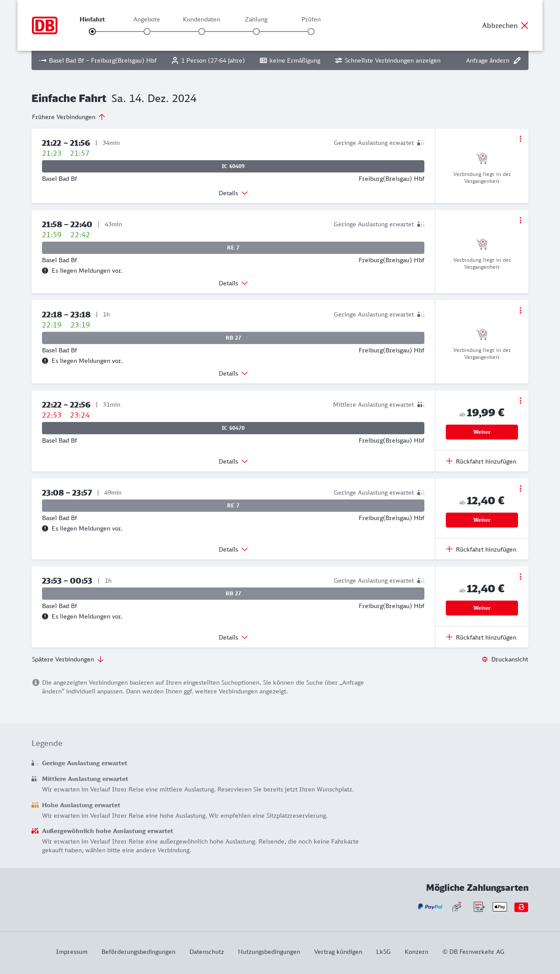Click the DB logo
Screen dimensions: 560x974
[x=45, y=25]
